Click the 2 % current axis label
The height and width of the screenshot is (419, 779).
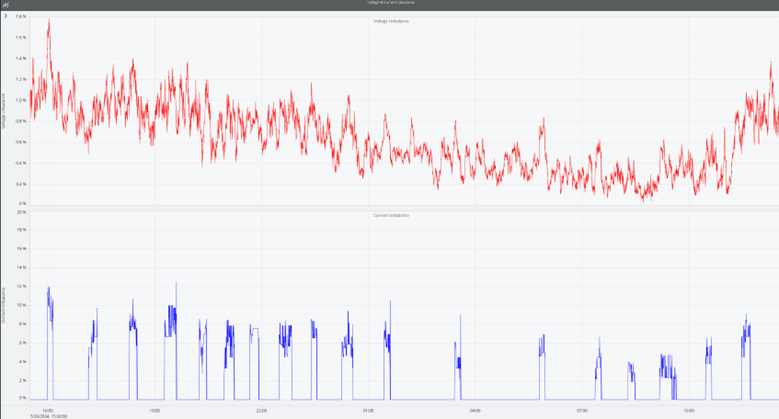22,380
